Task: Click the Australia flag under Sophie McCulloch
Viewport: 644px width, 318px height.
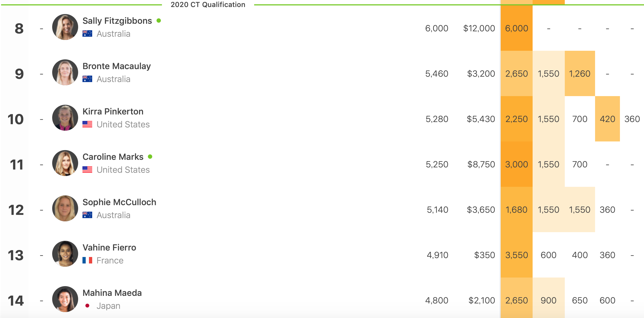Action: [87, 215]
